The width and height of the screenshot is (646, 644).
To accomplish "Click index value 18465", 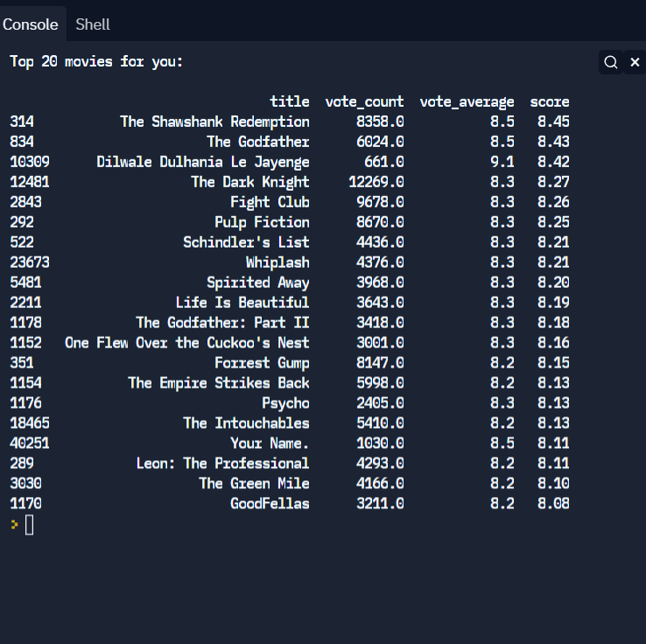I will click(30, 423).
